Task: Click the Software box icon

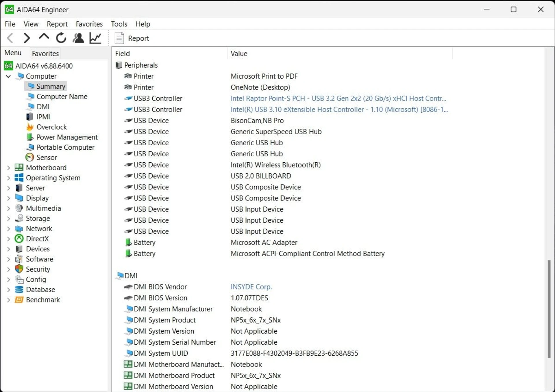Action: click(19, 259)
